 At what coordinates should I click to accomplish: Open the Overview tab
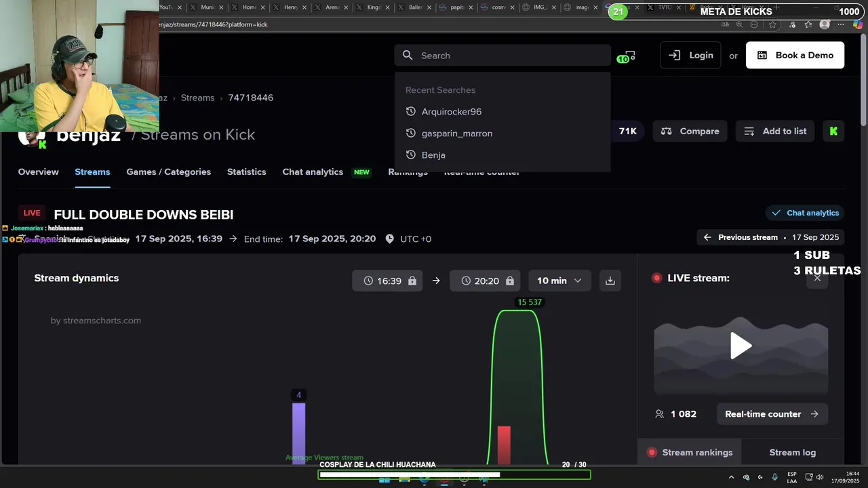click(39, 172)
